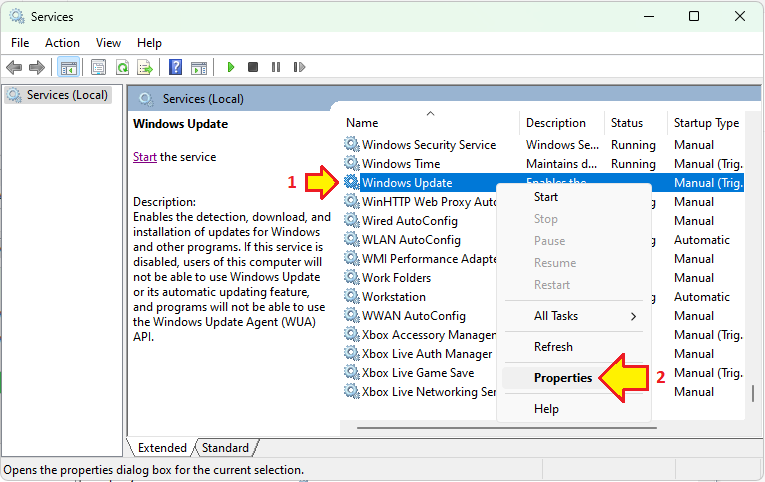This screenshot has height=482, width=765.
Task: Sort by the Status column header
Action: click(636, 123)
